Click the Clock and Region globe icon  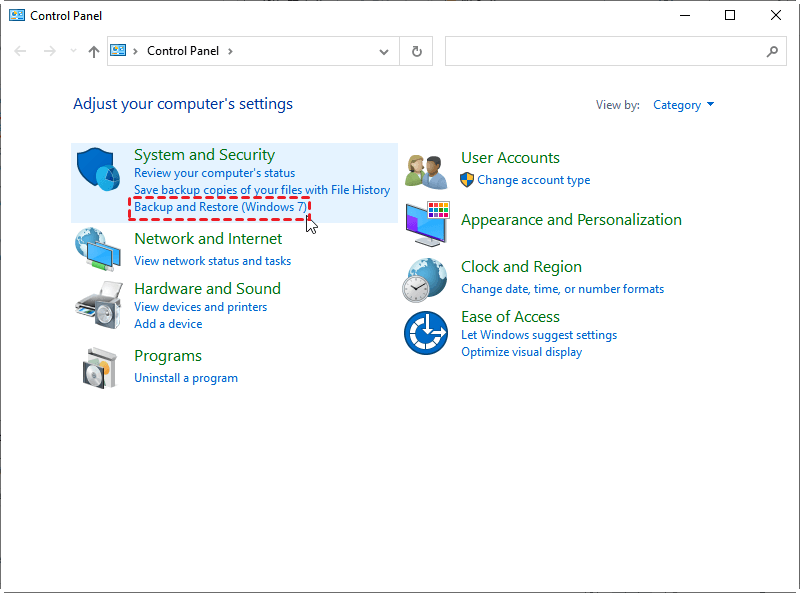(425, 279)
